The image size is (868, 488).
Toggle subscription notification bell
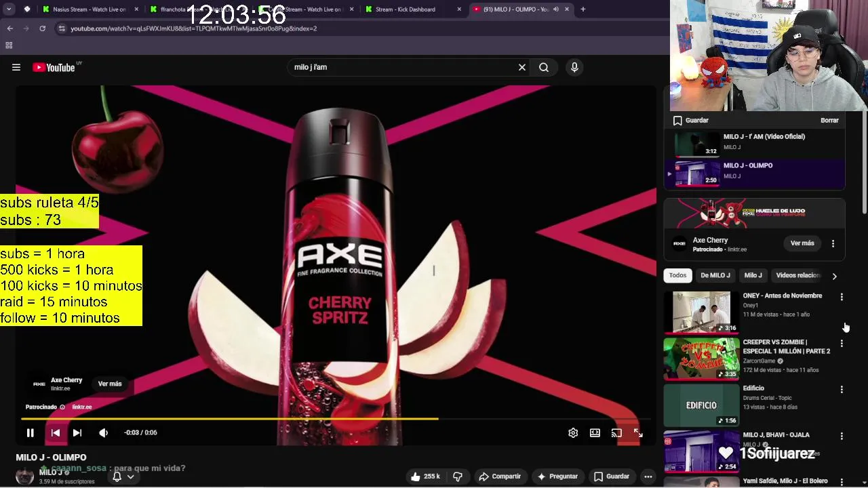(x=117, y=476)
